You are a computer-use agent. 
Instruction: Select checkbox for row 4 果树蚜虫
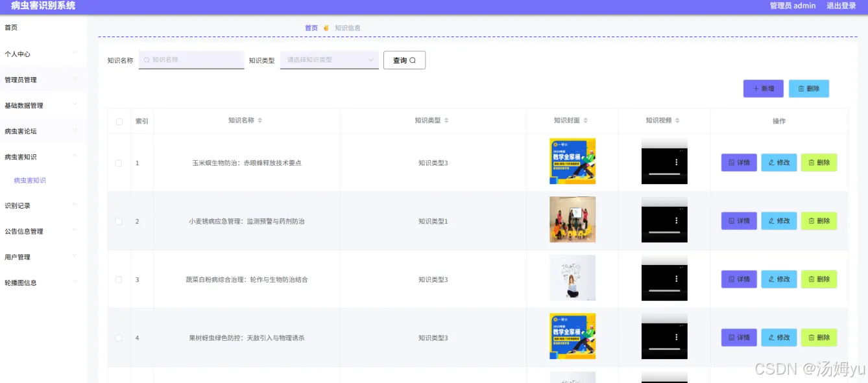tap(119, 338)
